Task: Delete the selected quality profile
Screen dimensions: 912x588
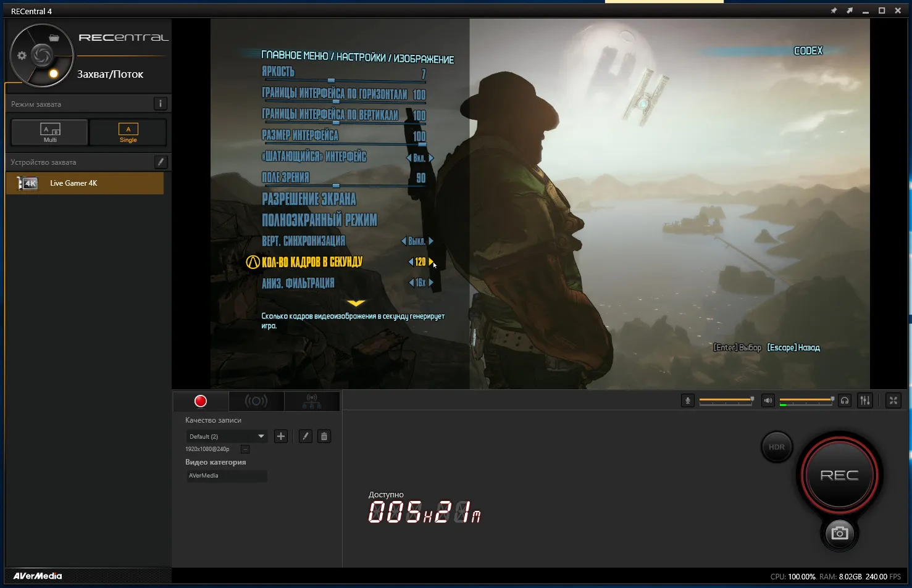Action: pos(324,436)
